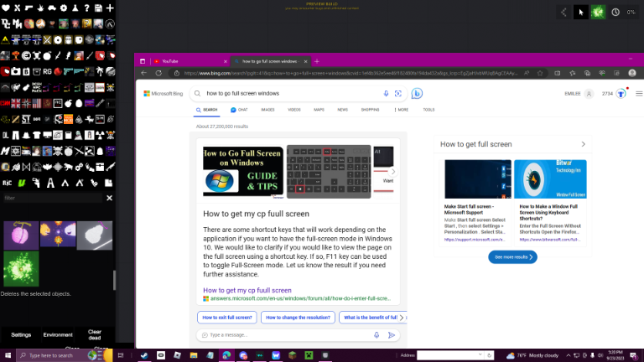Viewport: 644px width, 362px height.
Task: Open the Environment menu button
Action: [x=58, y=334]
